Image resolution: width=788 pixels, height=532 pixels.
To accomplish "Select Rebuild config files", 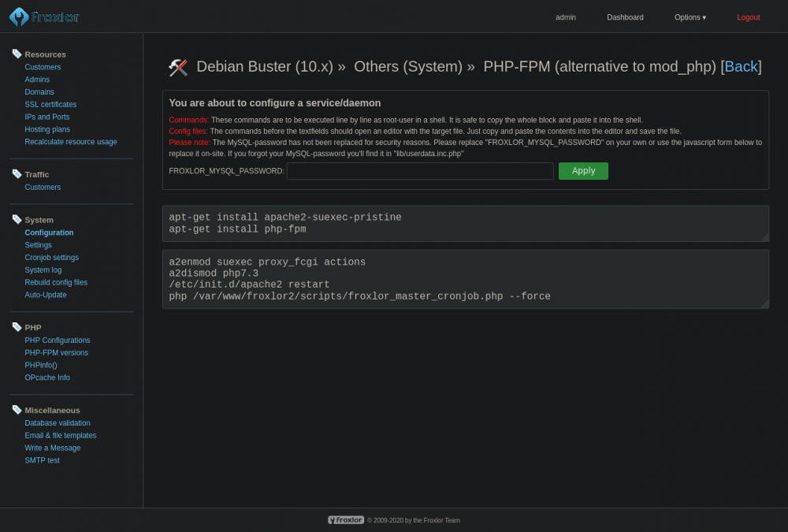I will coord(56,283).
